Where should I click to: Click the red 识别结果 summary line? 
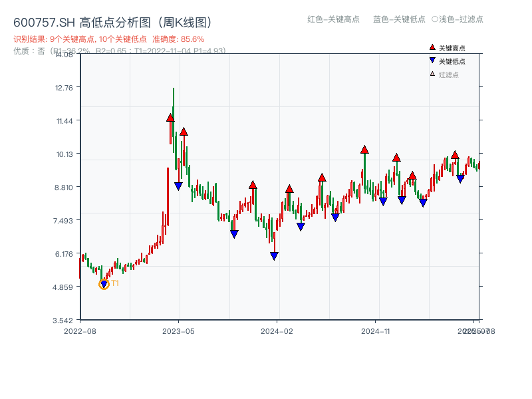[x=108, y=39]
